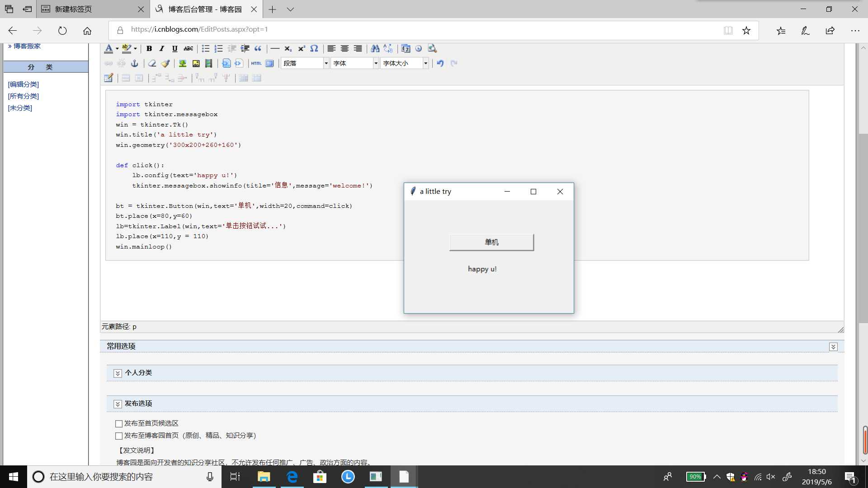Edit the HTML source
868x488 pixels.
click(256, 63)
